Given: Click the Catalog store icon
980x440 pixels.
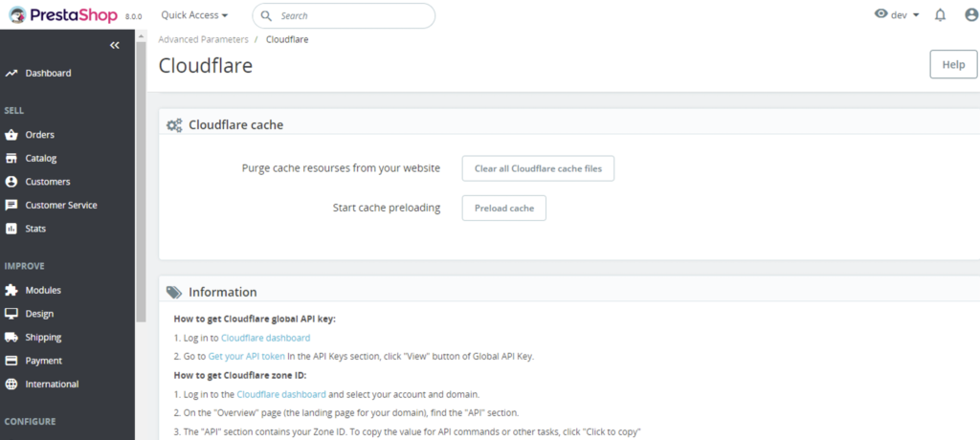Looking at the screenshot, I should click(11, 158).
